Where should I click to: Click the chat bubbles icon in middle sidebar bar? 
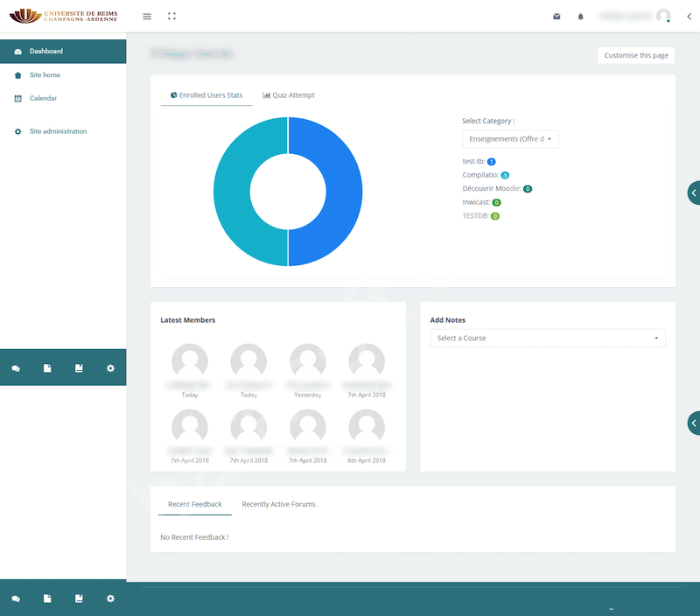tap(16, 368)
